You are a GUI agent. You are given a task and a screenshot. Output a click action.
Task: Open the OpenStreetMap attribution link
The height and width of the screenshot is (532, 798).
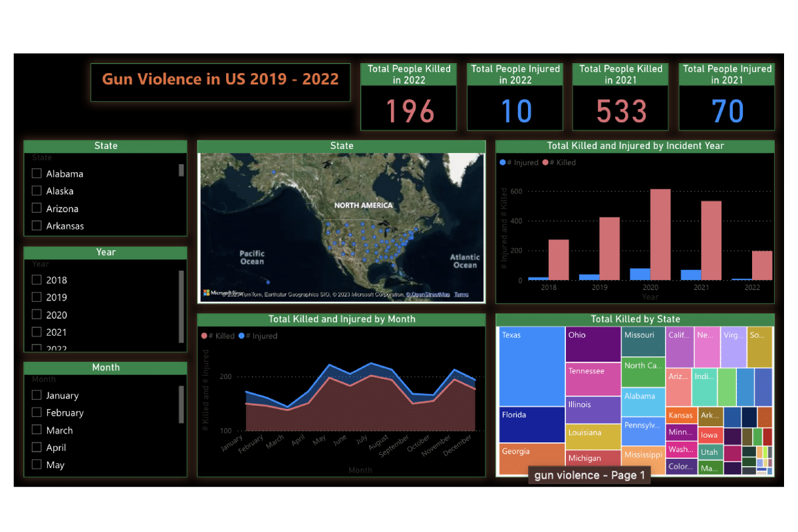429,293
